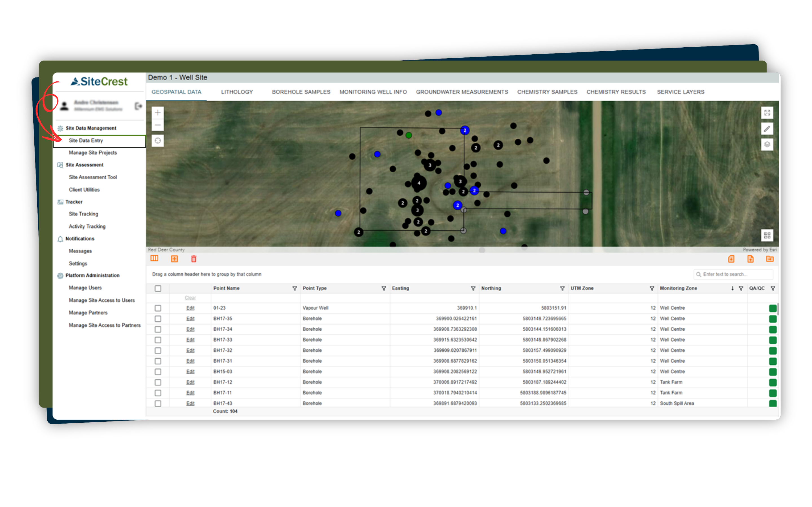The width and height of the screenshot is (812, 507).
Task: Open the UTM Zone column filter
Action: pyautogui.click(x=652, y=288)
